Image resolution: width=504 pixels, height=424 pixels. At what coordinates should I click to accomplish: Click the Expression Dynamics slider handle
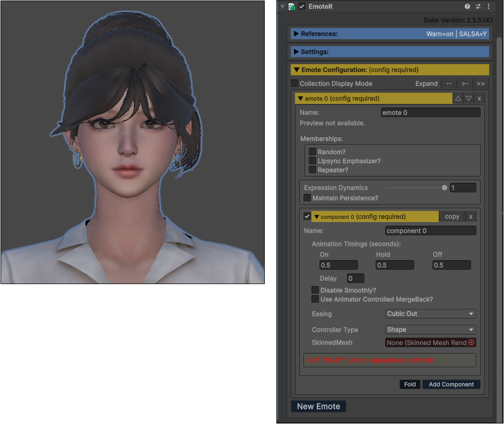(x=445, y=188)
